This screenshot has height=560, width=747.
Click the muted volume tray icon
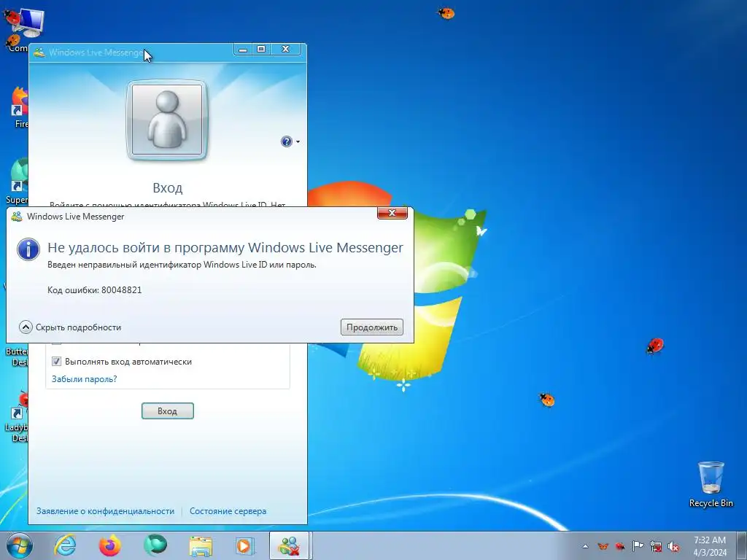click(x=673, y=547)
